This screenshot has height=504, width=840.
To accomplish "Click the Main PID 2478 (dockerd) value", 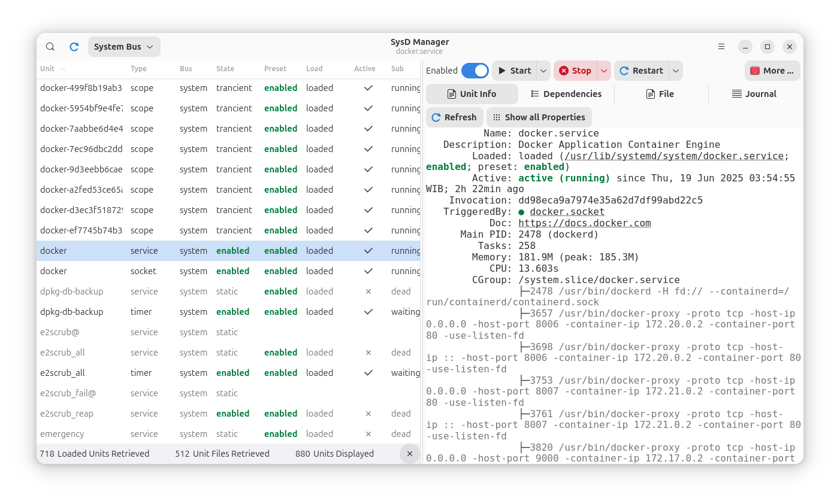I will point(558,235).
